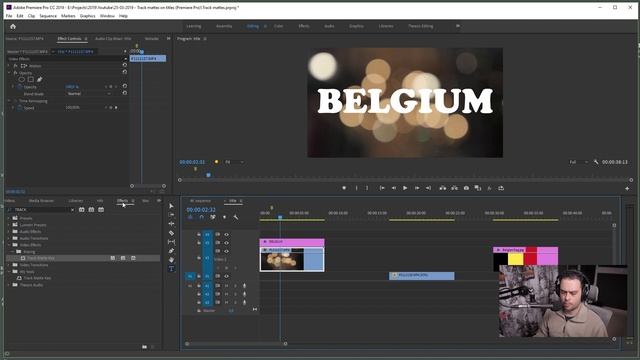Open the Window menu

pyautogui.click(x=107, y=16)
